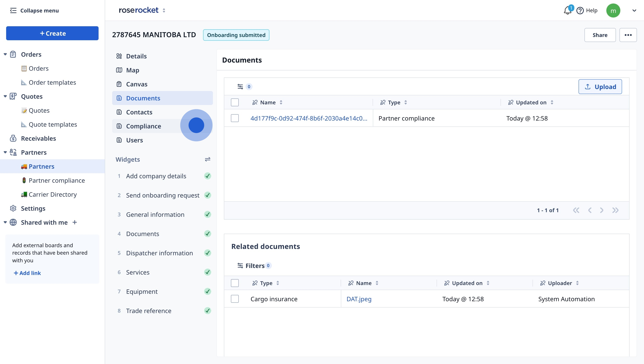Click the widgets swap arrows icon
The image size is (644, 364).
coord(207,159)
